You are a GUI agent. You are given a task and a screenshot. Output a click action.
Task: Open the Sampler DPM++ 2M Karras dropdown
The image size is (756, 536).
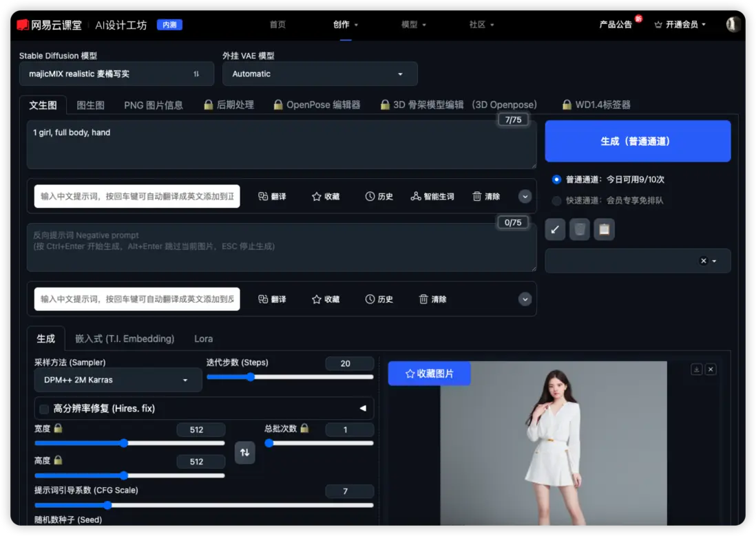(117, 380)
